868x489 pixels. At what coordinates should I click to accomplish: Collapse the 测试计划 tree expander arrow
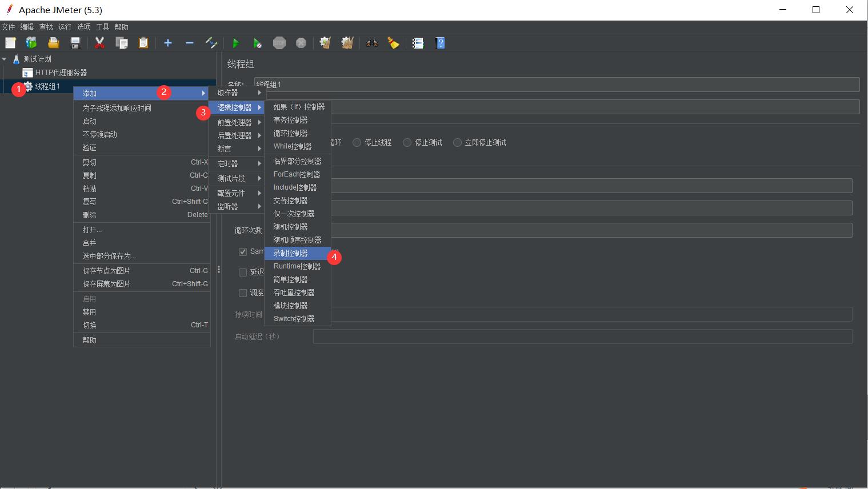[x=5, y=59]
